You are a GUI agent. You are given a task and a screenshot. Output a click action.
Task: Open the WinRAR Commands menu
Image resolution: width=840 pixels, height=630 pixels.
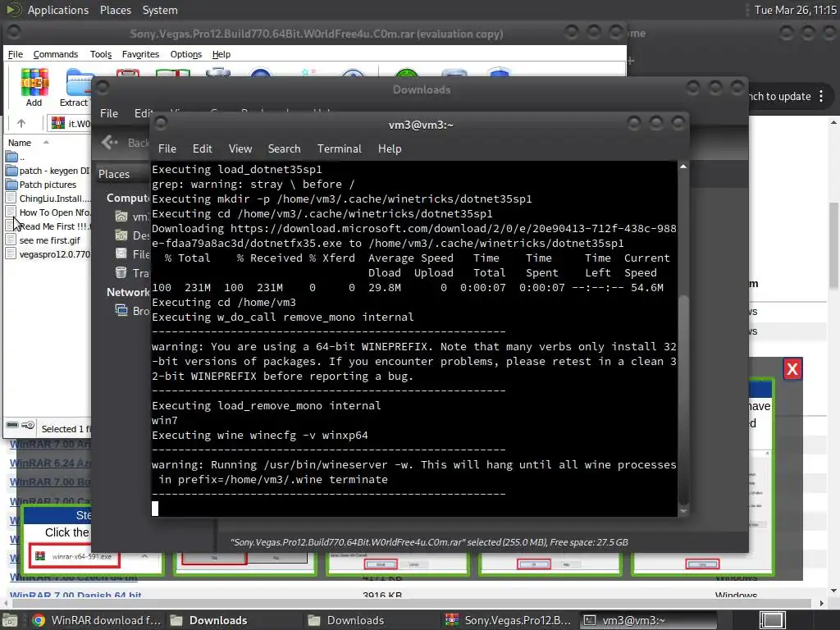tap(55, 54)
